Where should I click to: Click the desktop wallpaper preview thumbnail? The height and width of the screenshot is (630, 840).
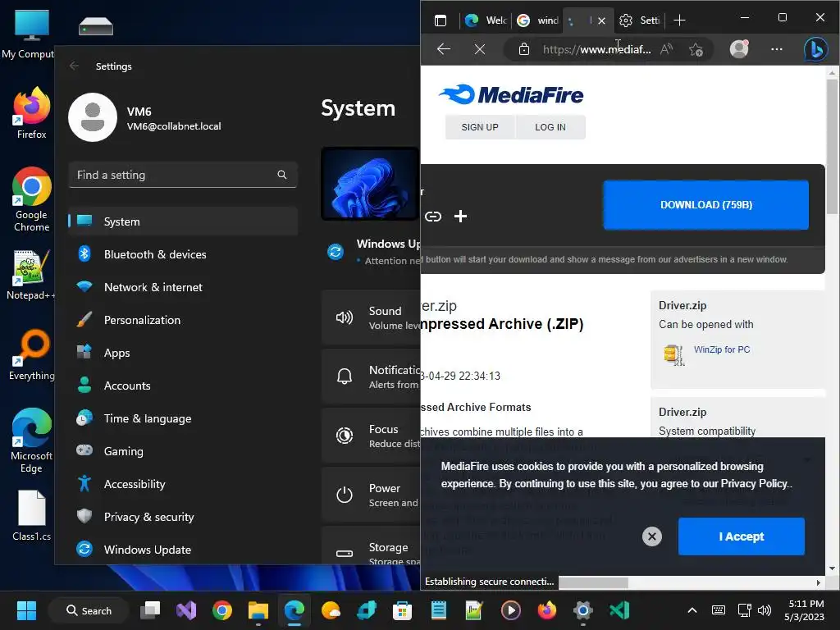click(x=370, y=184)
